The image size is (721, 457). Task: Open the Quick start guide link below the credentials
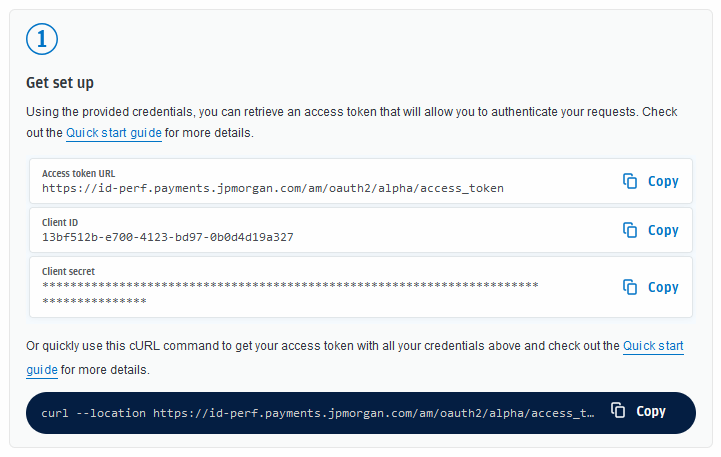click(x=653, y=346)
